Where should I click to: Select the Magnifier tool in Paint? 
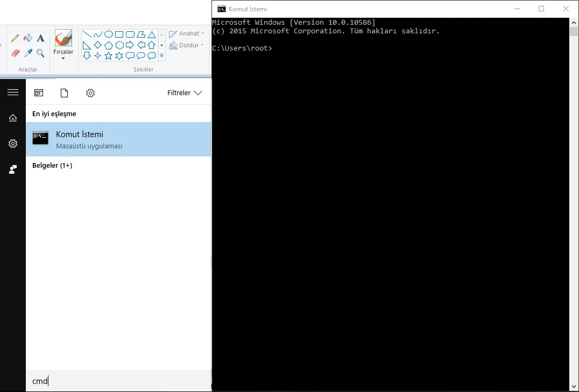click(40, 53)
